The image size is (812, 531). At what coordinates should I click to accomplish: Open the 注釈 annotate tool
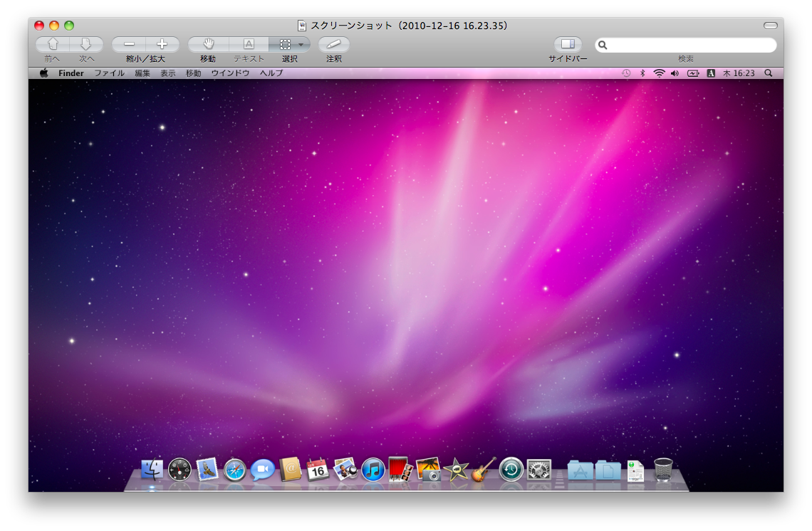(x=334, y=45)
